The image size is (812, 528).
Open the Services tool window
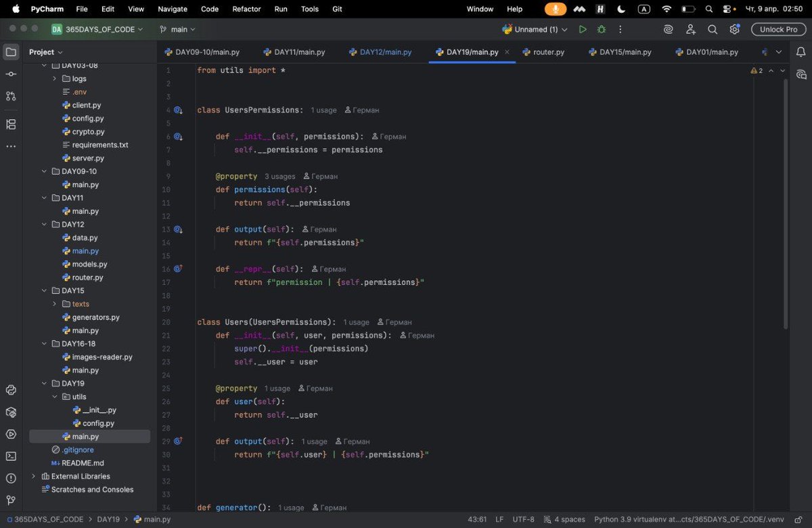(11, 434)
